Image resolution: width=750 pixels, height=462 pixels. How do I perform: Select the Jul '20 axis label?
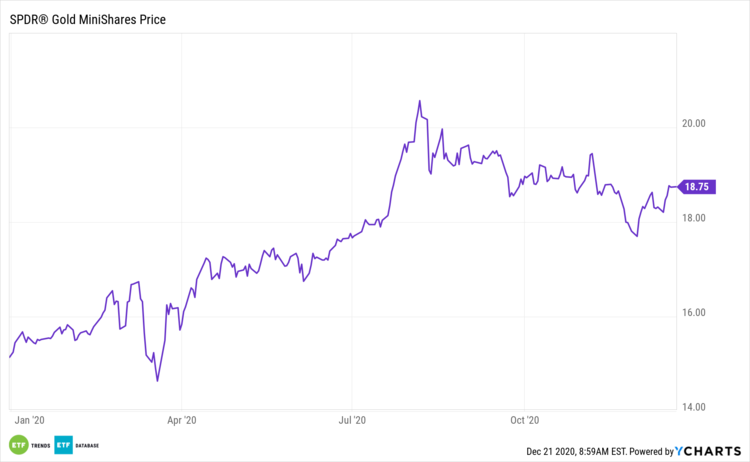tap(355, 421)
